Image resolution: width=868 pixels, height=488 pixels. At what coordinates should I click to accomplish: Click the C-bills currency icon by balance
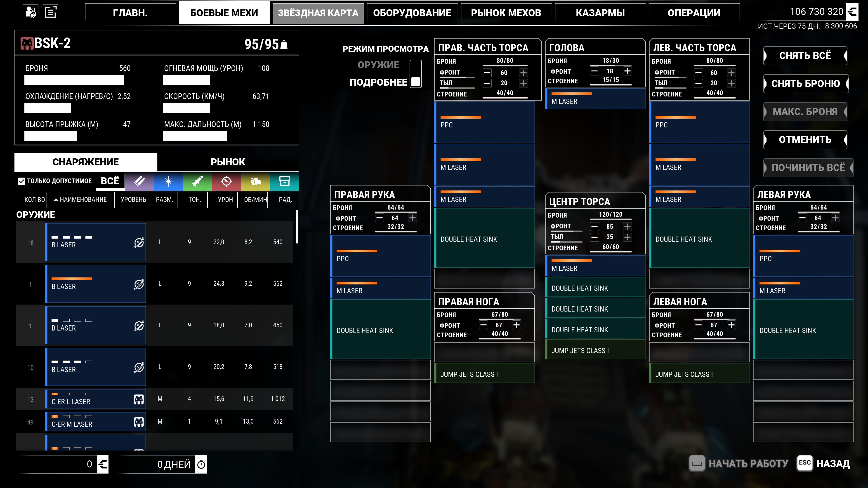852,12
